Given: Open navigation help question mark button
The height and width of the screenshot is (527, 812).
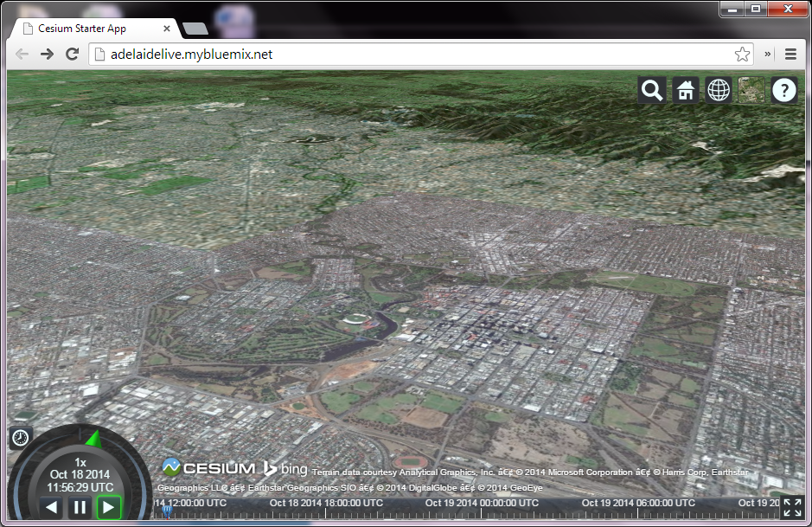Looking at the screenshot, I should point(784,91).
